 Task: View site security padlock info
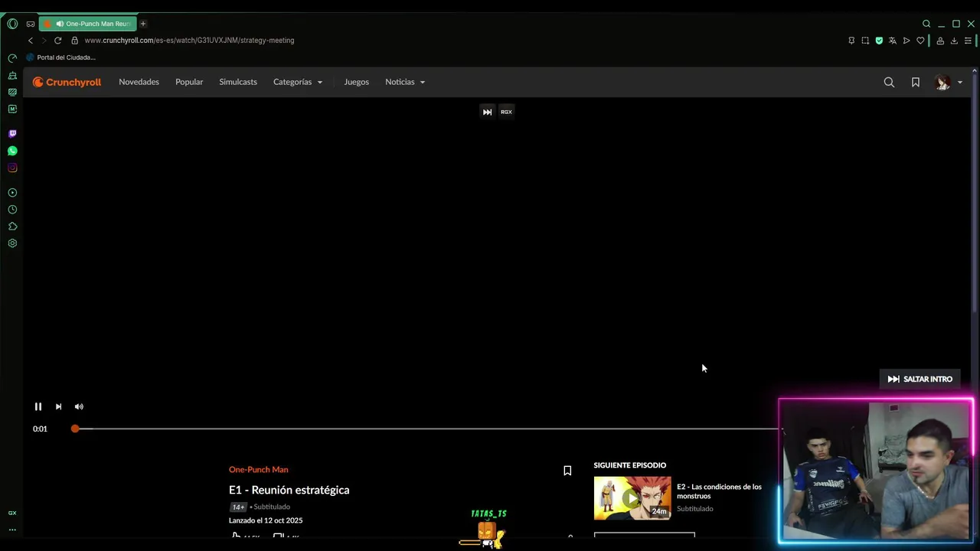[74, 41]
